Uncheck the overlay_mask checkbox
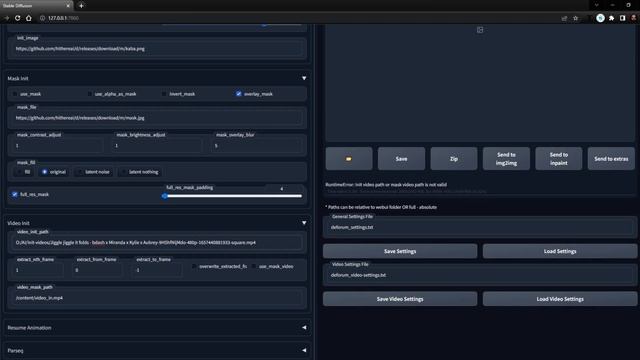 239,94
